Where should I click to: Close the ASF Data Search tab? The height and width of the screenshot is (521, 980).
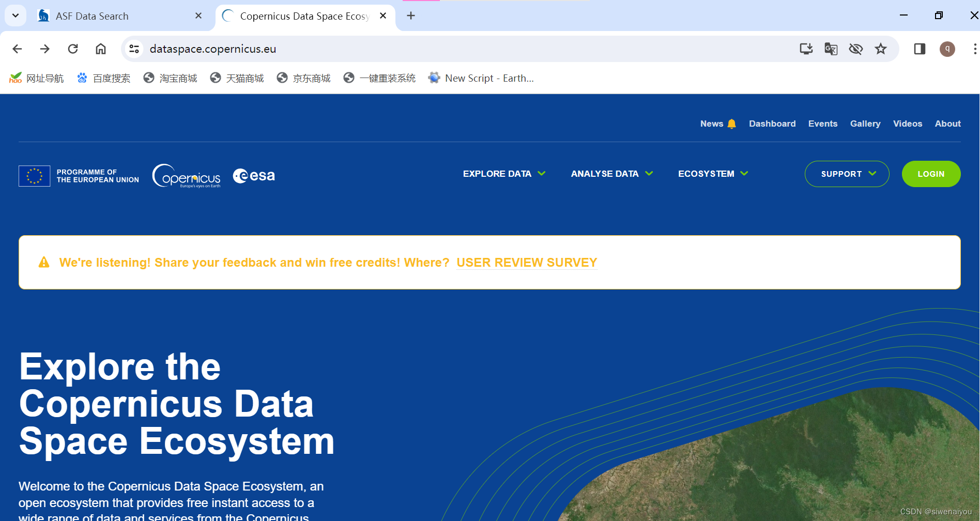coord(198,16)
